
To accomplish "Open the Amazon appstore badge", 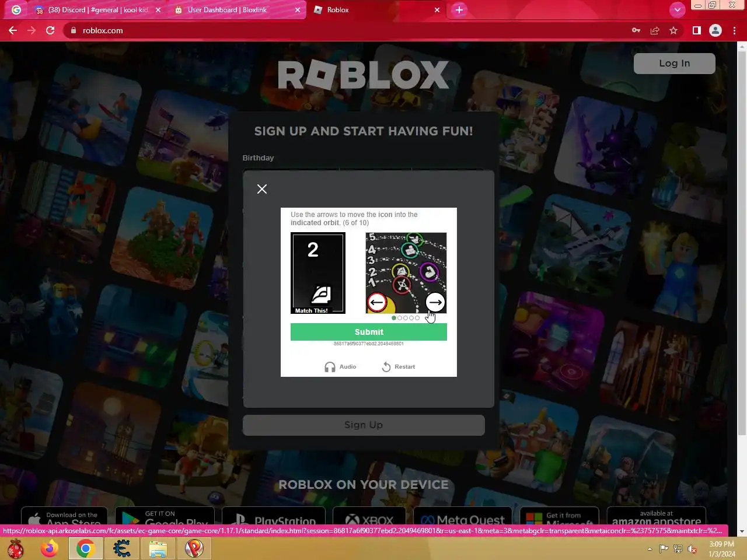I will pos(657,516).
